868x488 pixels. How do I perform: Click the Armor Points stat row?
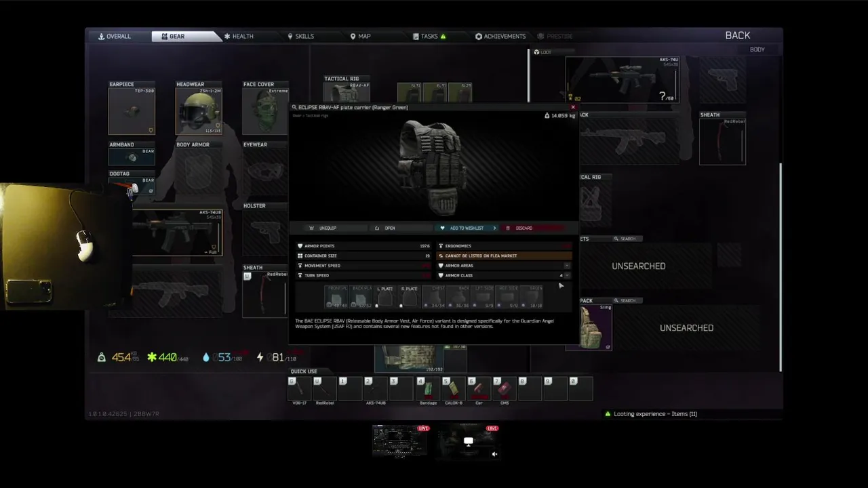coord(363,246)
